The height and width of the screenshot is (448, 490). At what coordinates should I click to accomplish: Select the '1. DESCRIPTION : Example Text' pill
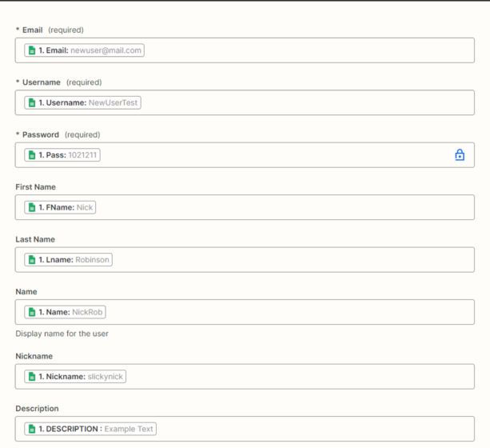click(90, 429)
